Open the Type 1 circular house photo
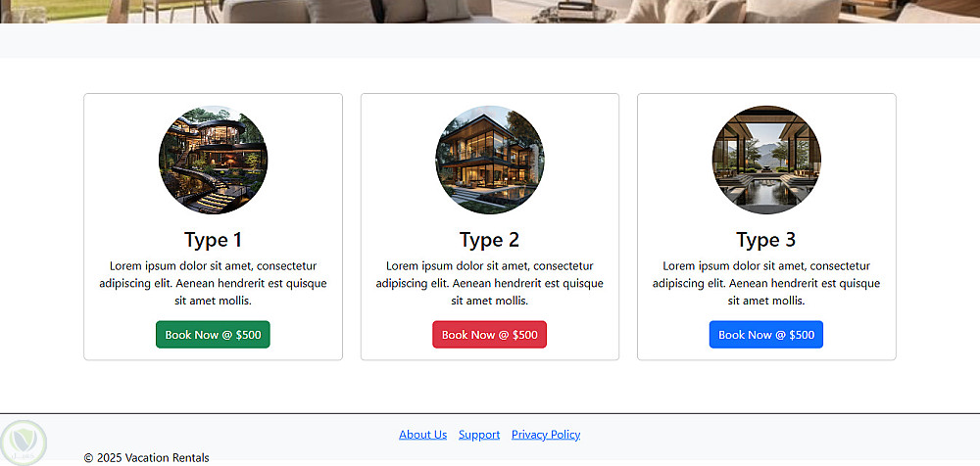980x466 pixels. point(213,160)
